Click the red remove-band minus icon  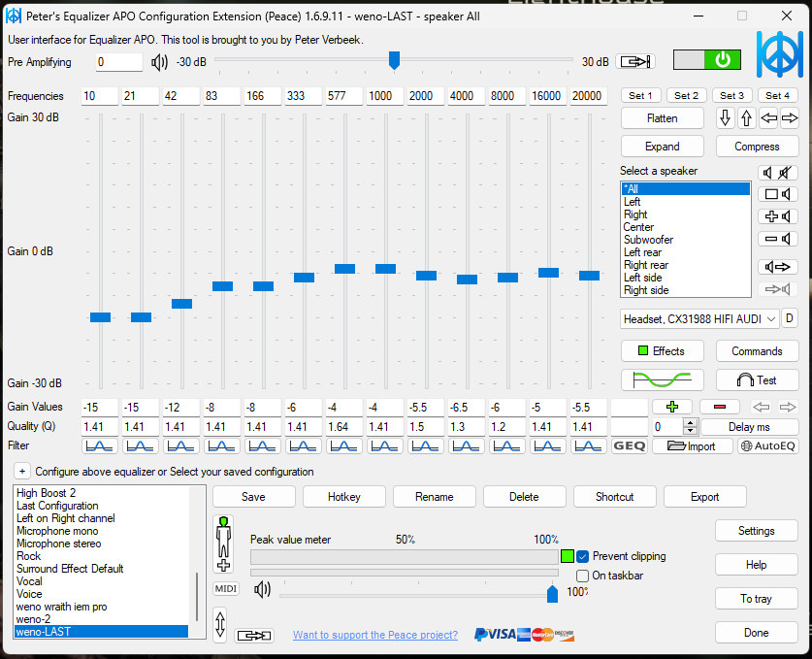point(719,407)
